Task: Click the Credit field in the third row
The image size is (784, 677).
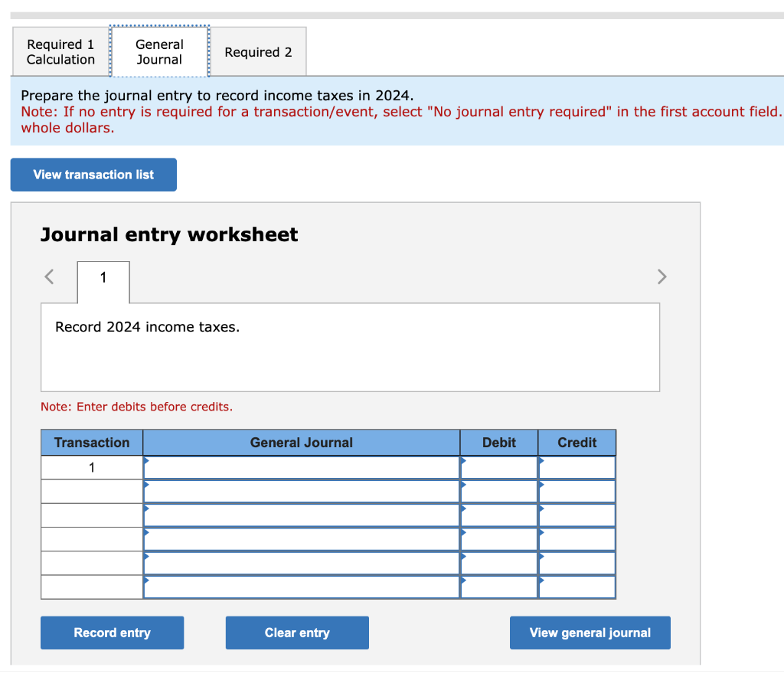Action: [x=577, y=515]
